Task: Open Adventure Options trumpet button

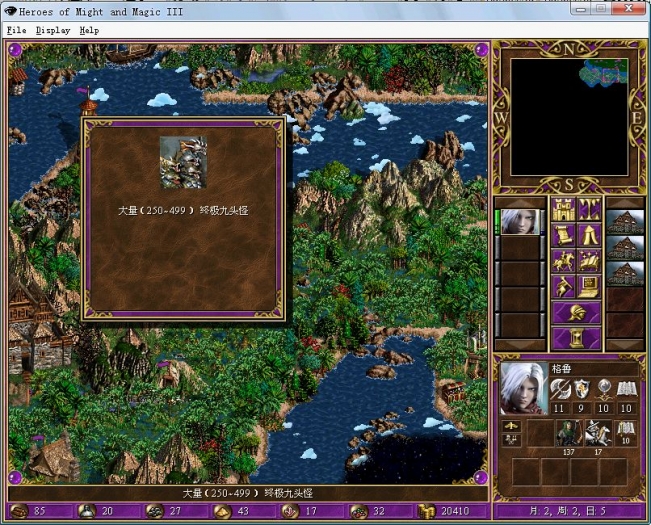Action: click(x=563, y=288)
